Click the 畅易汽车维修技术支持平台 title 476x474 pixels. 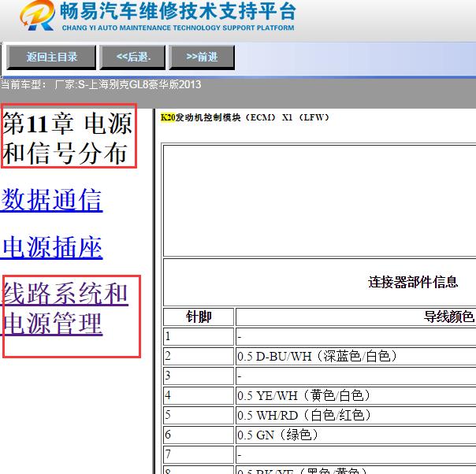tap(177, 11)
